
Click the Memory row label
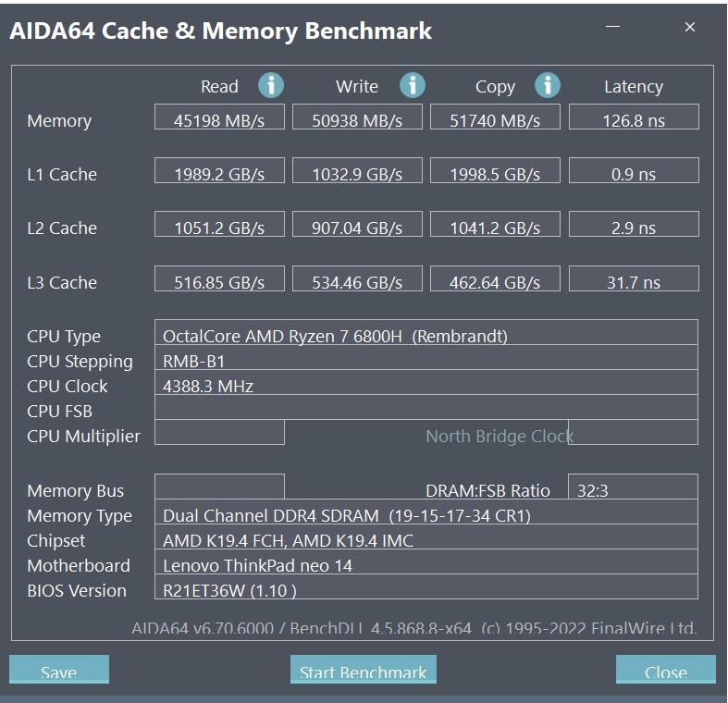[x=59, y=121]
